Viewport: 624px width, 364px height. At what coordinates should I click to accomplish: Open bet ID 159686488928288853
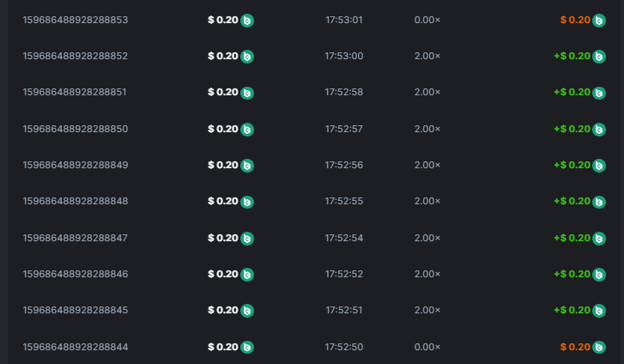click(75, 20)
